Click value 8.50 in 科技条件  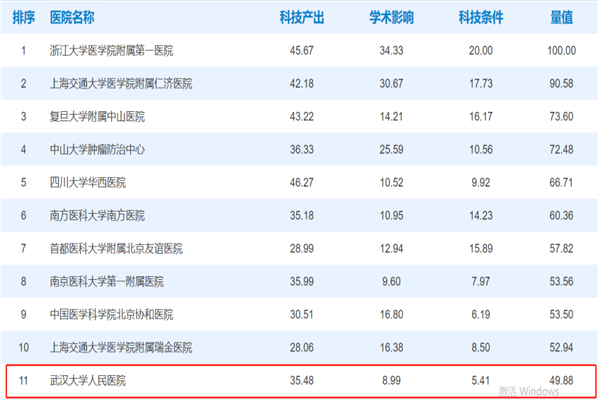pyautogui.click(x=481, y=348)
